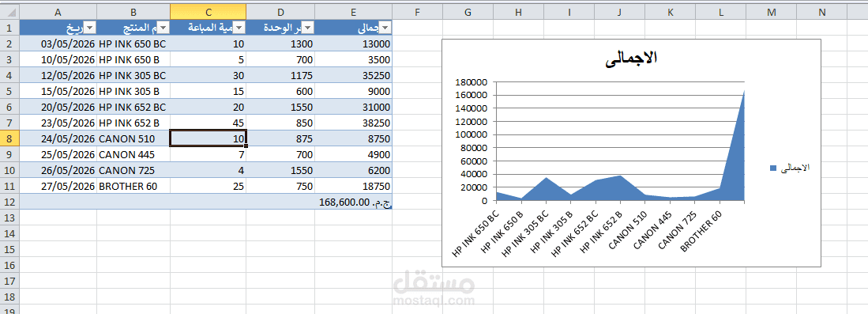Open the unit price filter dropdown in D1
Screen dimensions: 868x314
coord(309,28)
